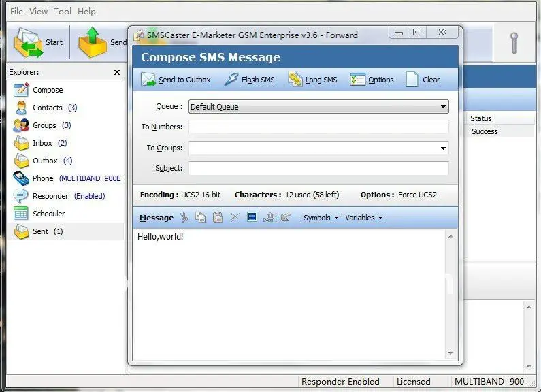
Task: Click message area scrollbar up arrow
Action: (450, 236)
